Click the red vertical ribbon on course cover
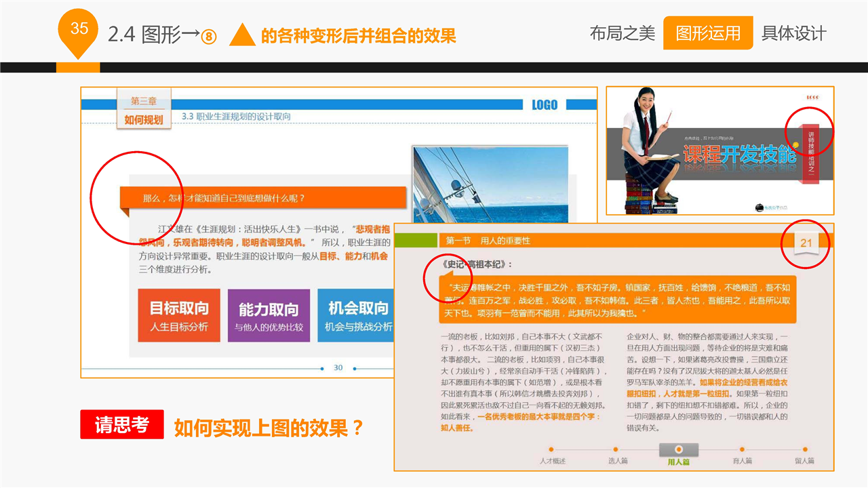 pyautogui.click(x=810, y=153)
